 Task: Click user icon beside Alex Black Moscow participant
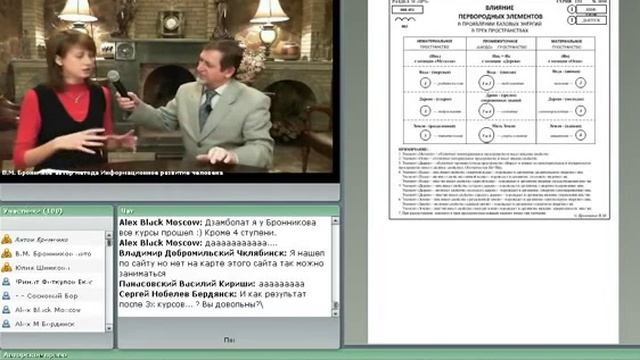[x=6, y=309]
